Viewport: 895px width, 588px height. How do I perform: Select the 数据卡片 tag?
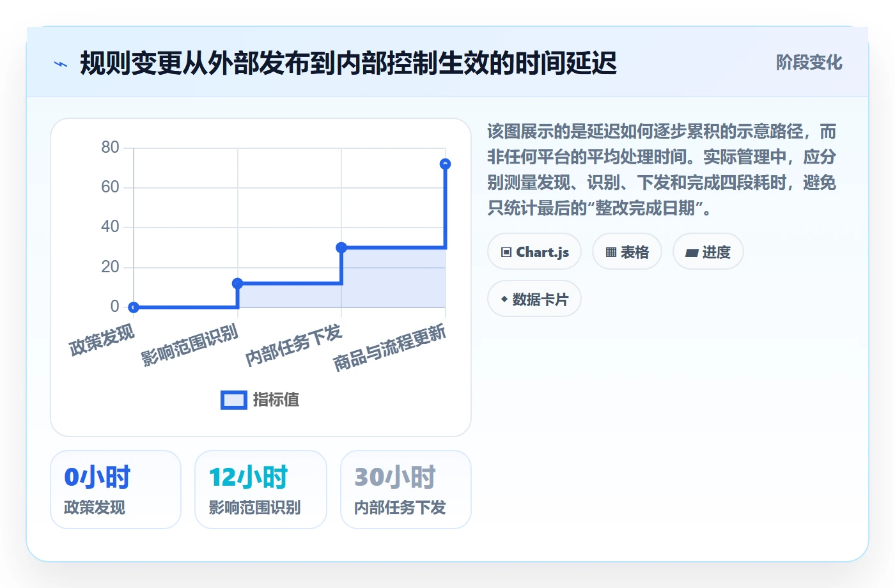(534, 299)
